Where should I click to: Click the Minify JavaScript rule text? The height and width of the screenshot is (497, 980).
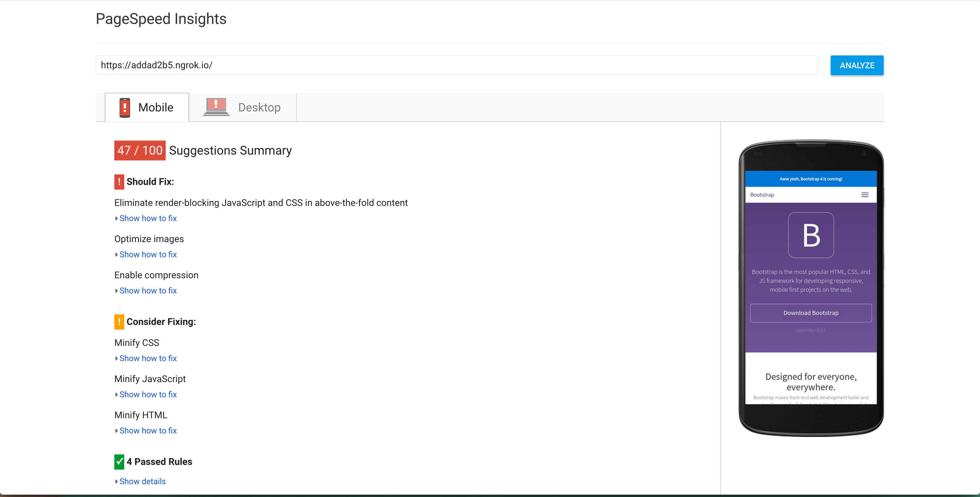[x=150, y=379]
